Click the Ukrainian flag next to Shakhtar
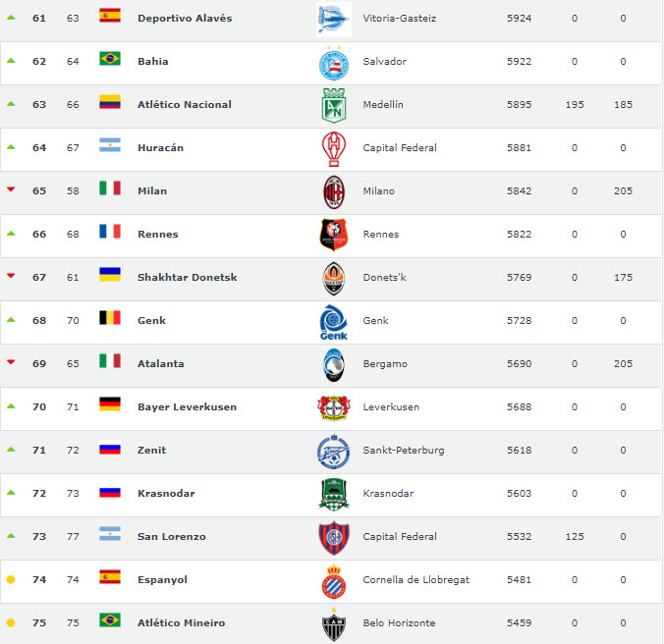The width and height of the screenshot is (664, 644). [110, 275]
